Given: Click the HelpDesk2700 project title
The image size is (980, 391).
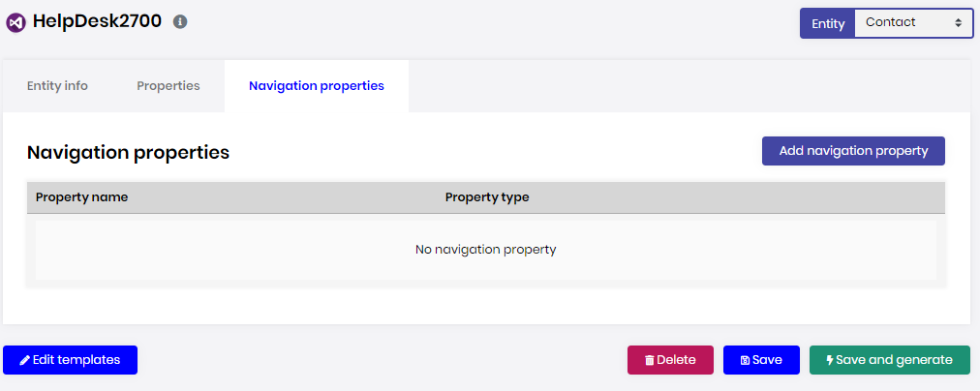Looking at the screenshot, I should click(97, 21).
